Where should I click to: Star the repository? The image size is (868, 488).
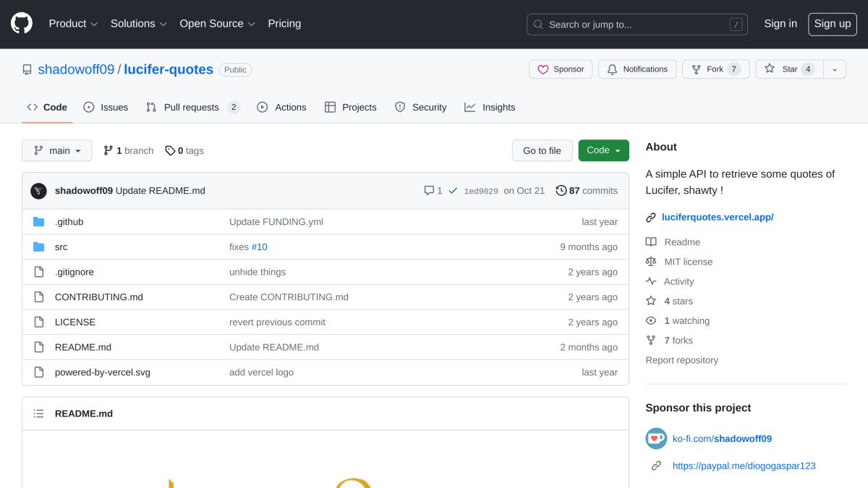click(790, 69)
